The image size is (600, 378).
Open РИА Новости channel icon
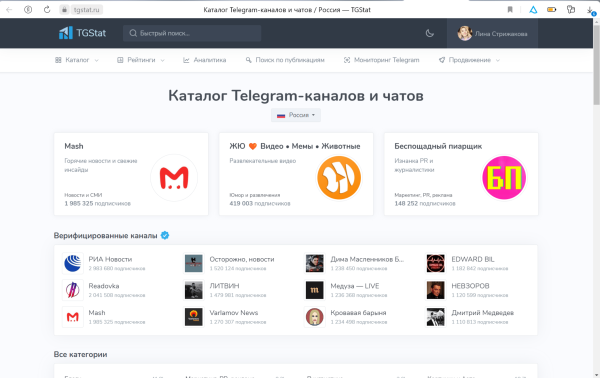[73, 263]
